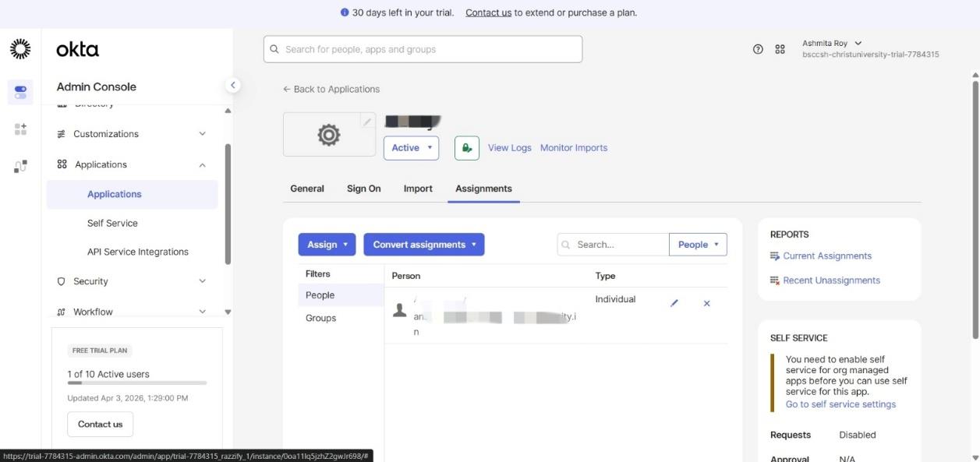Open the Assign dropdown button

tap(327, 245)
